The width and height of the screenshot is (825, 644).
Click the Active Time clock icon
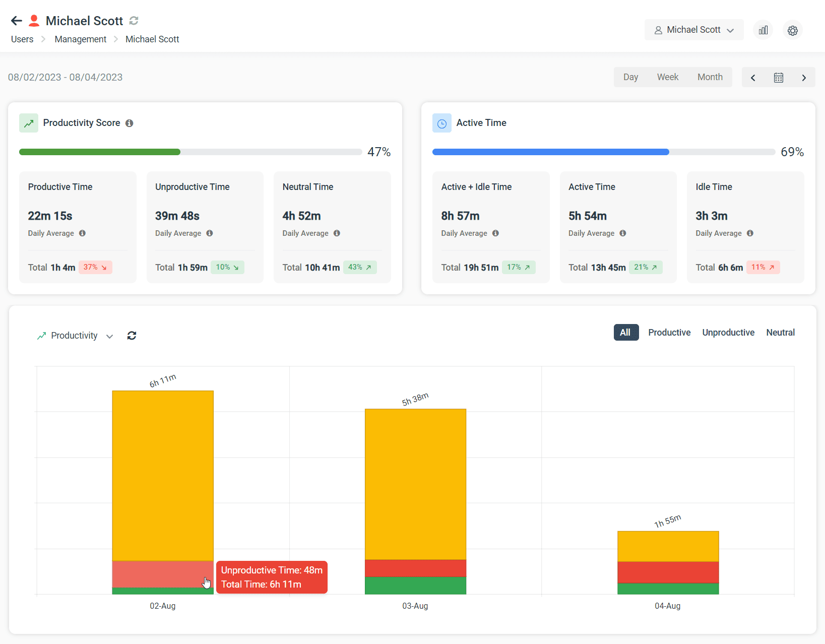click(442, 122)
